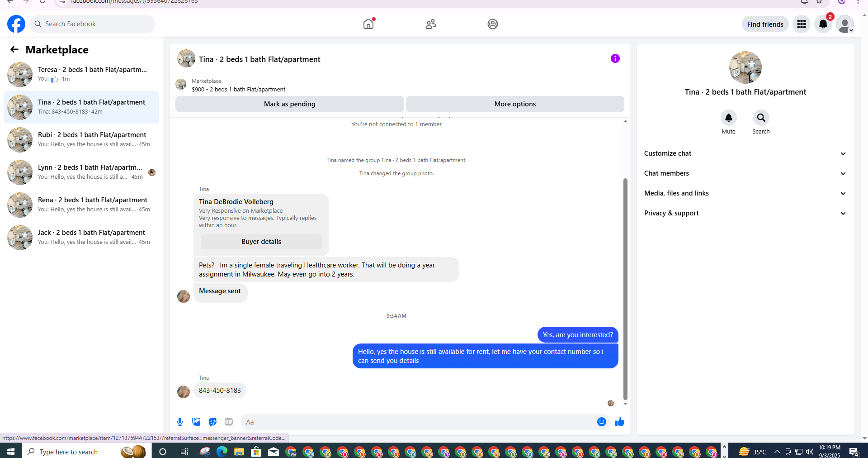Click chat scrollbar down arrow
This screenshot has width=868, height=458.
[x=625, y=404]
